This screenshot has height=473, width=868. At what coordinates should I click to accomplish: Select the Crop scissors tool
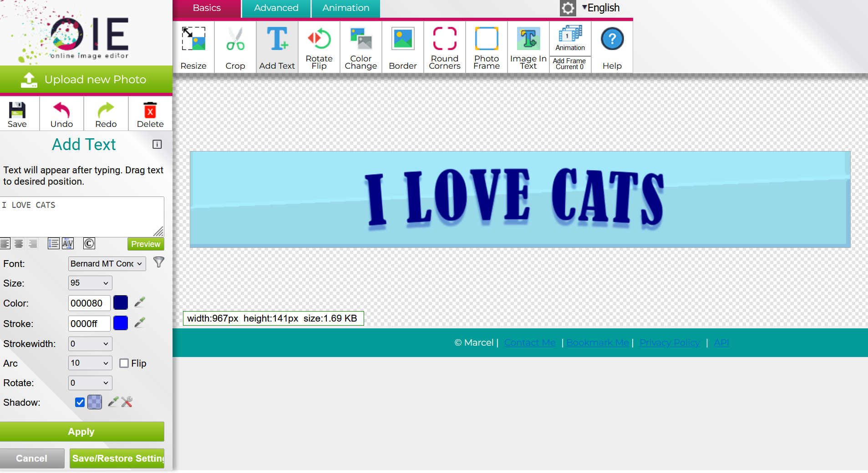pos(235,47)
